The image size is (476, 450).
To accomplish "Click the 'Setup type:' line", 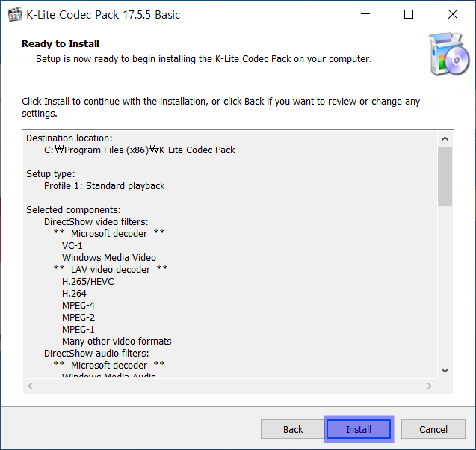I will [x=50, y=174].
